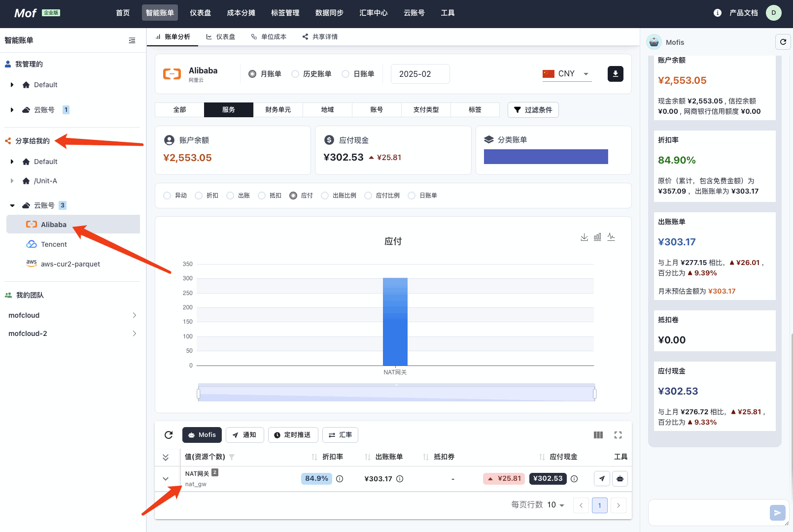This screenshot has height=532, width=793.
Task: Refresh the Mofis panel
Action: click(x=783, y=42)
